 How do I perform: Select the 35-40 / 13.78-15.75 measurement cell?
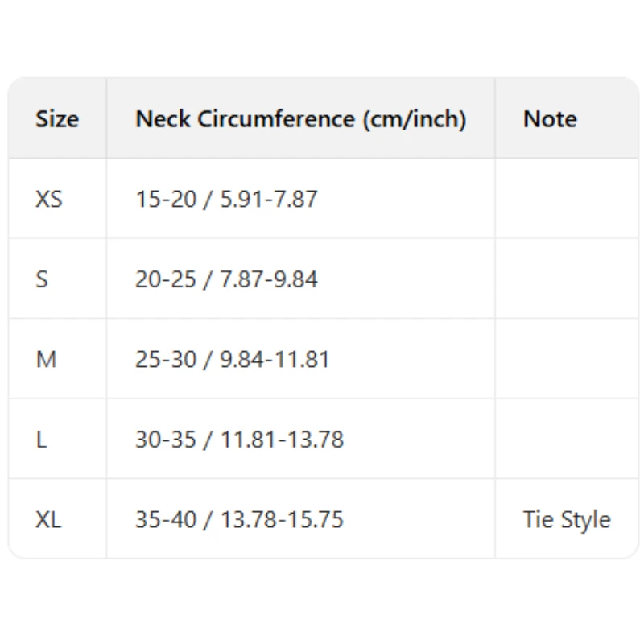(x=239, y=520)
